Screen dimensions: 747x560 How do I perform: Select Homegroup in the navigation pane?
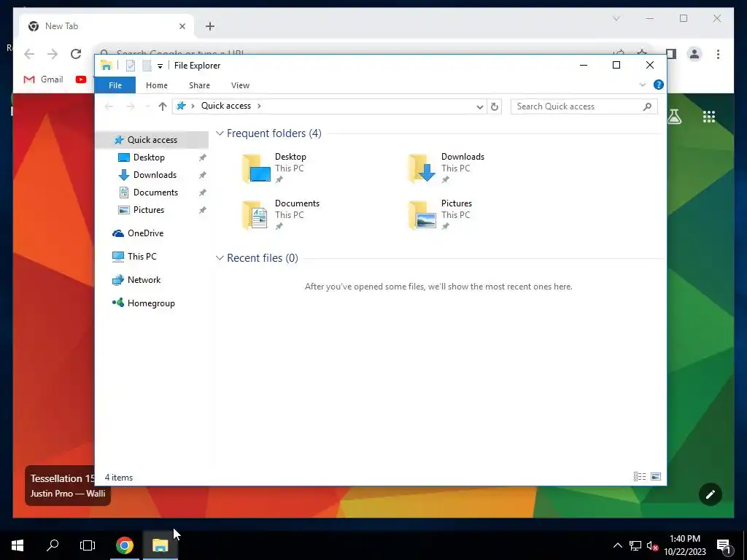pyautogui.click(x=151, y=303)
